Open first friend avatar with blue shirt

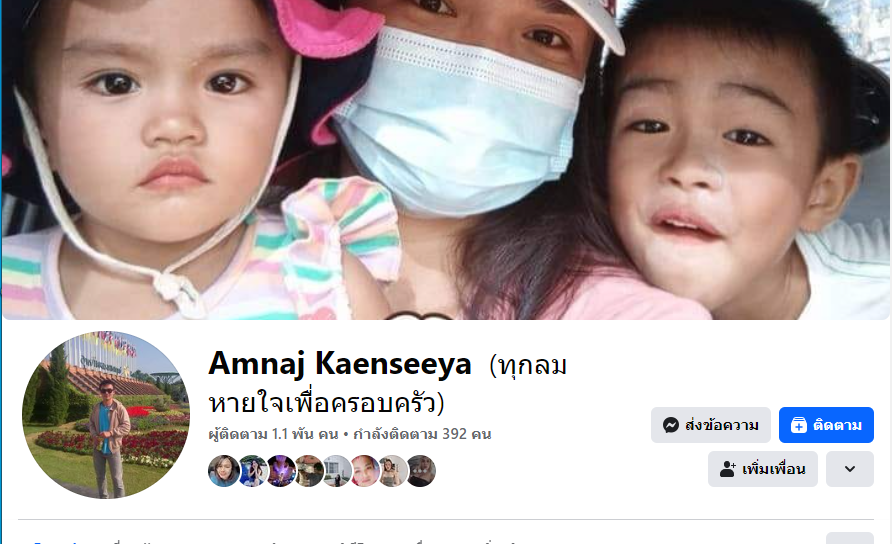[224, 471]
